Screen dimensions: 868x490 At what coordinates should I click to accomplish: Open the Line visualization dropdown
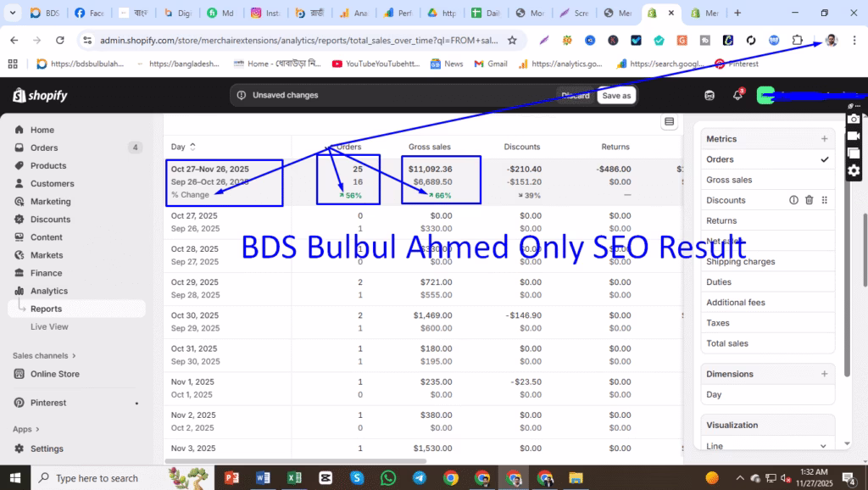[x=767, y=444]
